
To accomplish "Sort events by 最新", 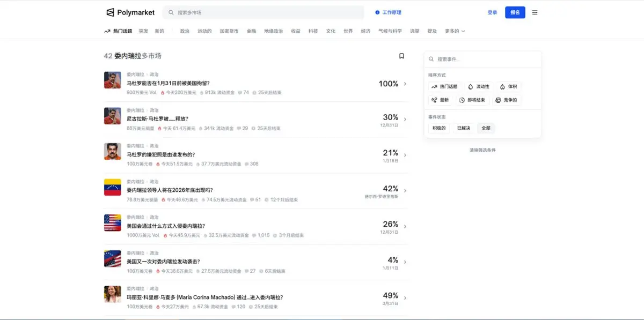I will tap(441, 100).
